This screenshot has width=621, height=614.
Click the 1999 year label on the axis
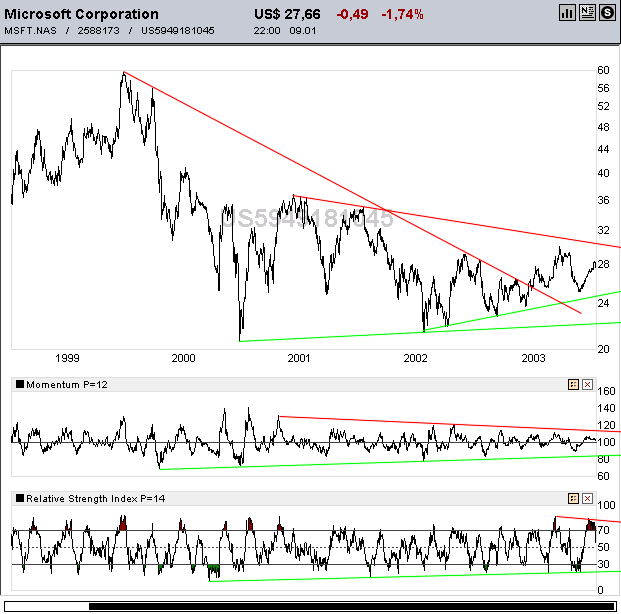(67, 358)
